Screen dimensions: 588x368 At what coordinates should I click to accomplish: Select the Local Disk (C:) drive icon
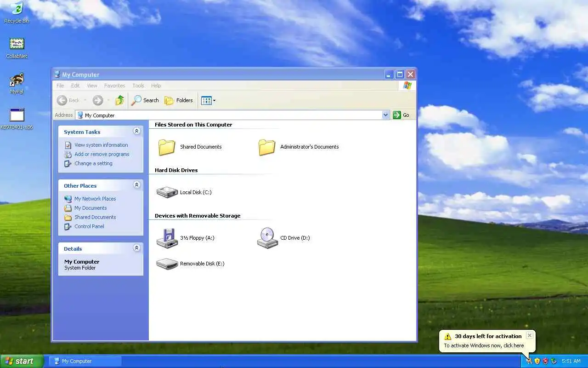(167, 192)
